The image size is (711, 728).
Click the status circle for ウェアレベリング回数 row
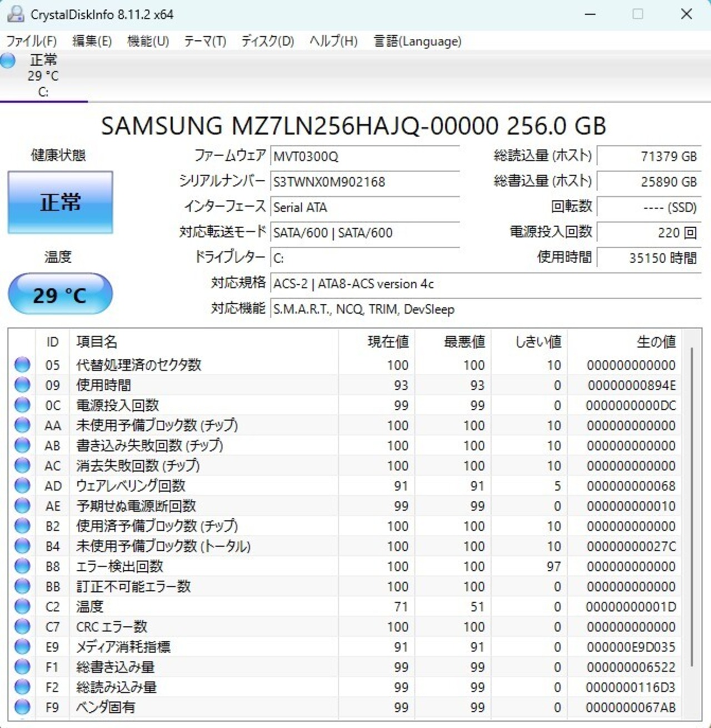click(x=22, y=486)
